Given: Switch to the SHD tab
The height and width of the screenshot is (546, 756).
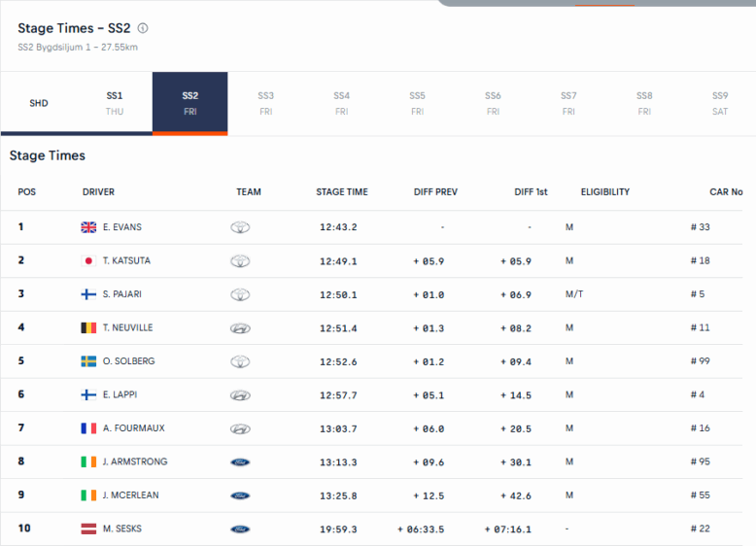Looking at the screenshot, I should [x=39, y=103].
